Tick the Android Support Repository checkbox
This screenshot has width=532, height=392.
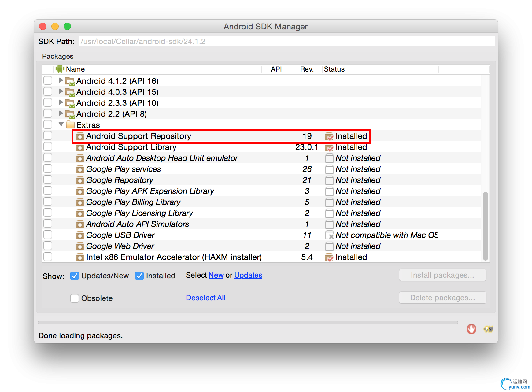point(48,135)
